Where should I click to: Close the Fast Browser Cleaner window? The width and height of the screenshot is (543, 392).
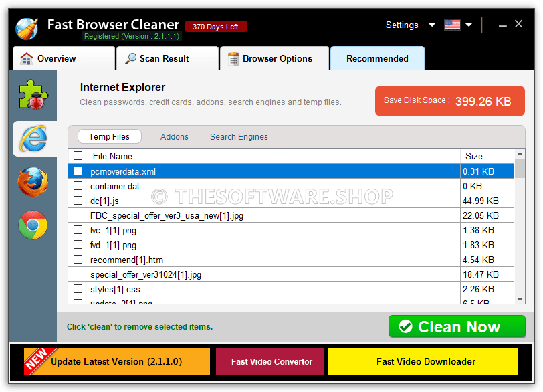518,24
